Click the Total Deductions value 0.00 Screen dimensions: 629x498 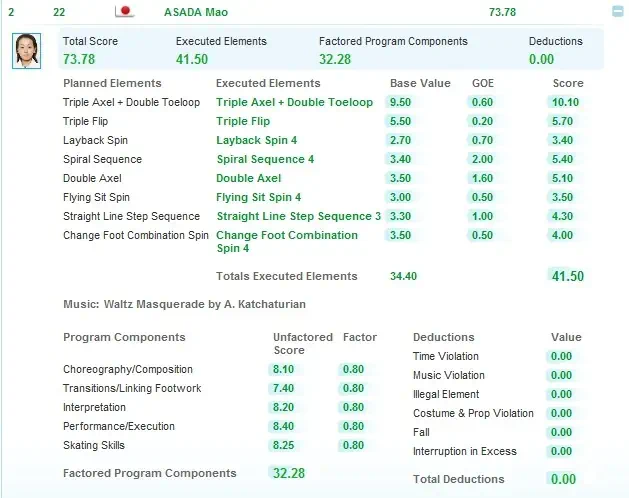pos(562,479)
